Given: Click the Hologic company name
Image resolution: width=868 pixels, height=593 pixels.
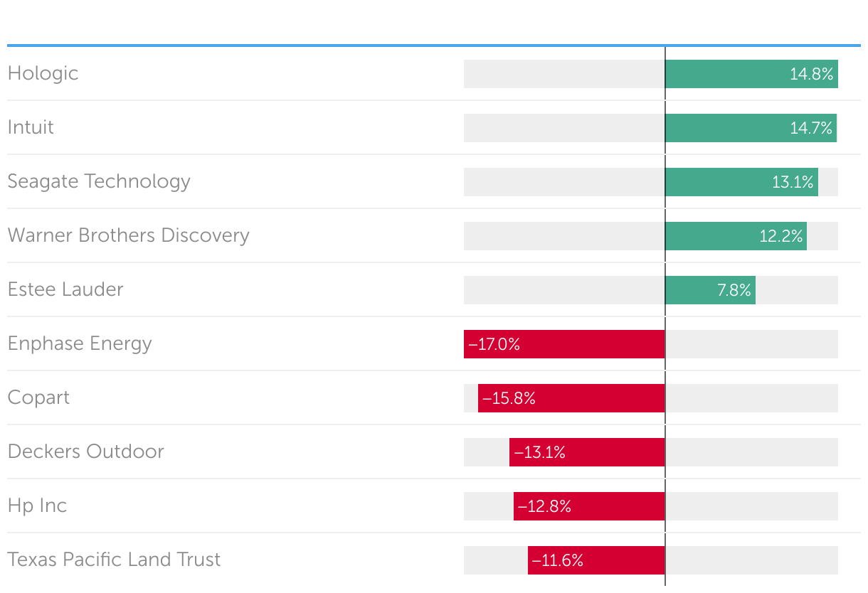Looking at the screenshot, I should coord(43,73).
